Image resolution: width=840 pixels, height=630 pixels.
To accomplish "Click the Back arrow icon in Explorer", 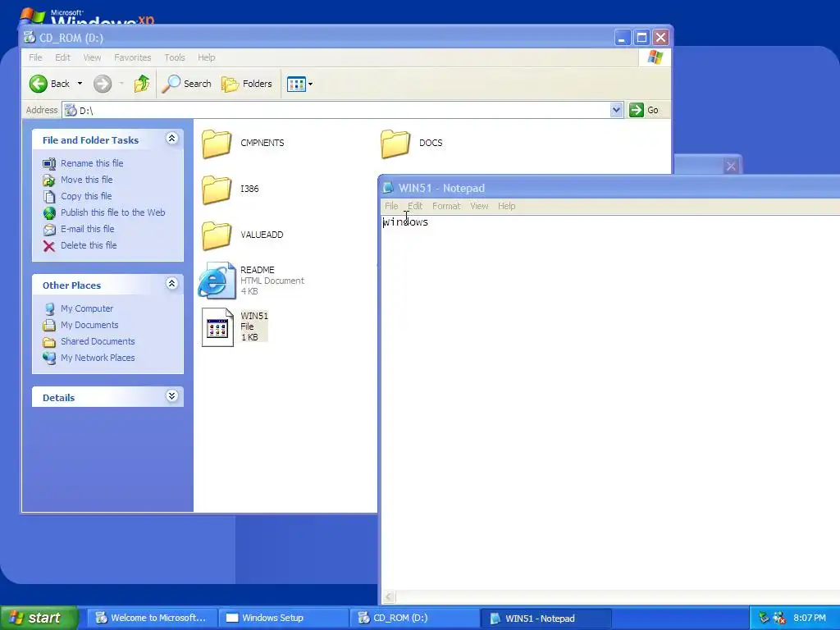I will coord(38,84).
